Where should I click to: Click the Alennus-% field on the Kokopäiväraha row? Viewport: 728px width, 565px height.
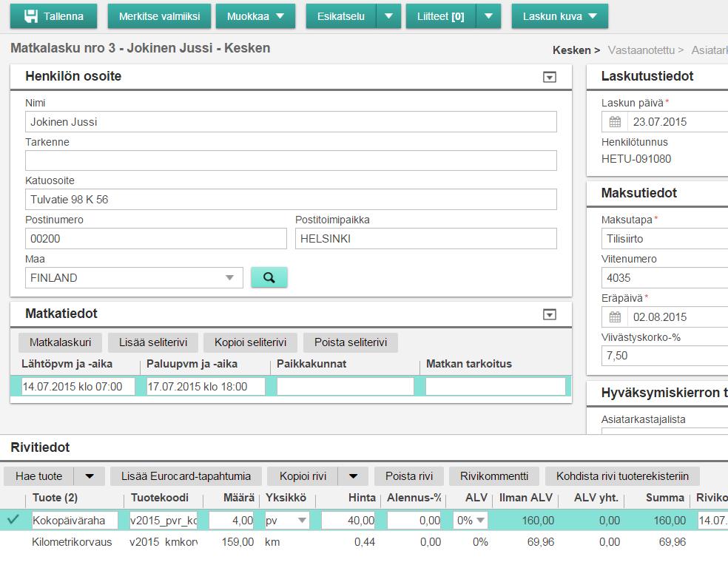point(414,521)
